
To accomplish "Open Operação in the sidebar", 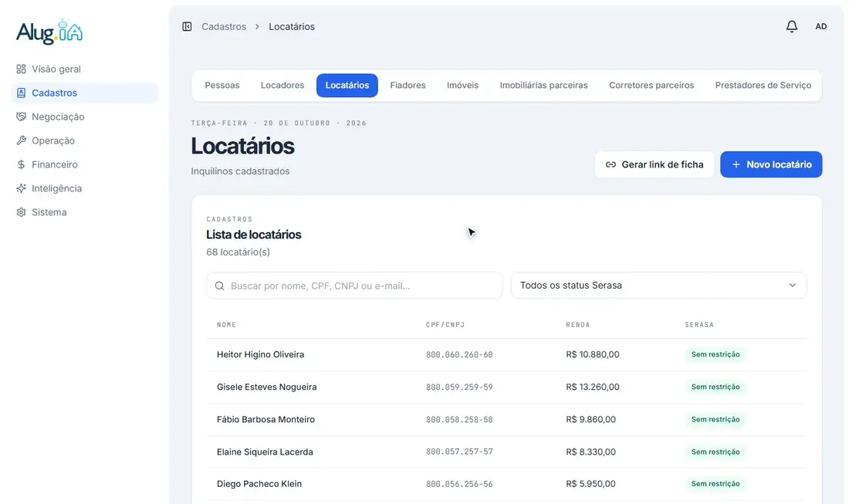I will tap(85, 140).
